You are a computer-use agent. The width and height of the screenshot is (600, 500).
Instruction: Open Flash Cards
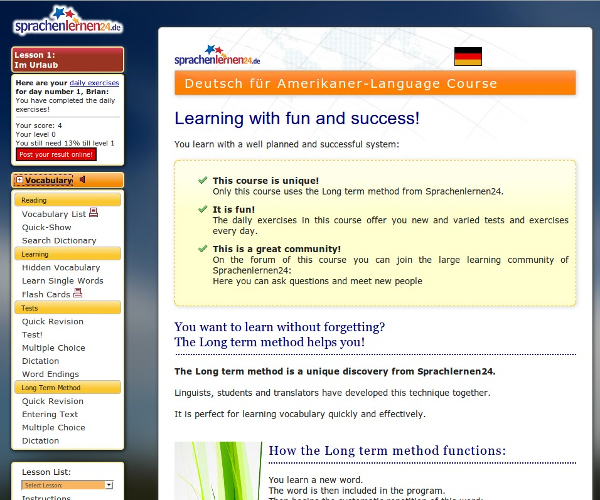click(x=46, y=295)
